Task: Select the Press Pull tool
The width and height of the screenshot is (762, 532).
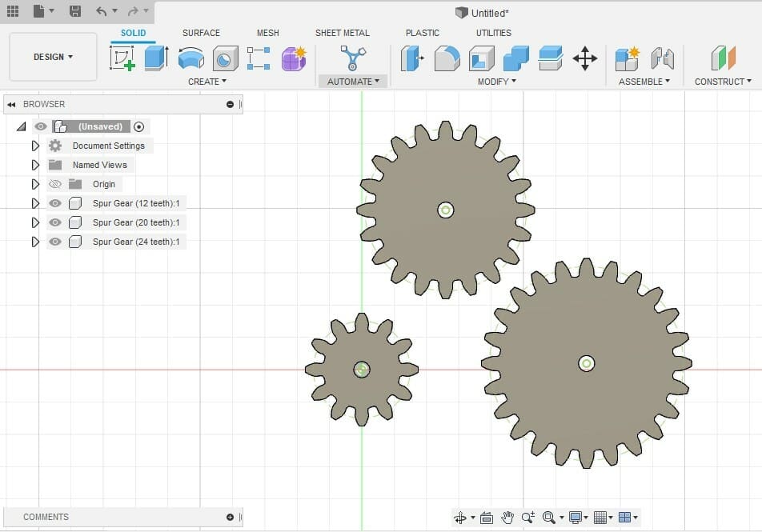Action: (412, 58)
